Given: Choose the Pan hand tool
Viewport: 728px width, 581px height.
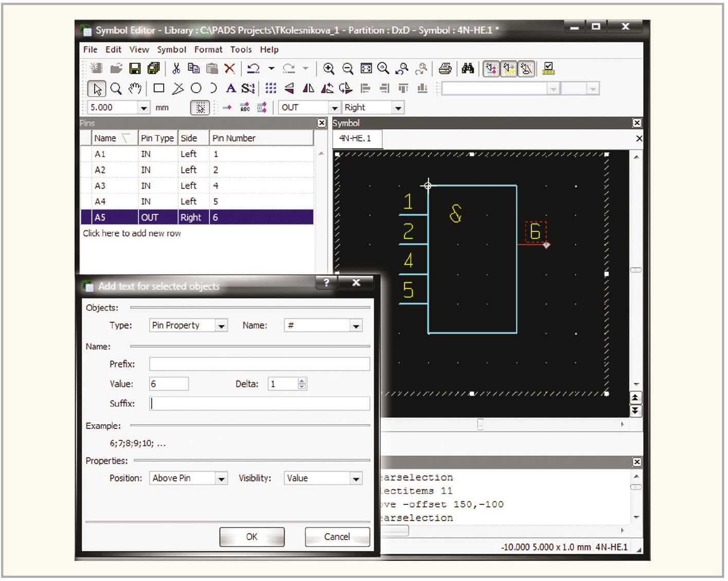Looking at the screenshot, I should tap(135, 88).
